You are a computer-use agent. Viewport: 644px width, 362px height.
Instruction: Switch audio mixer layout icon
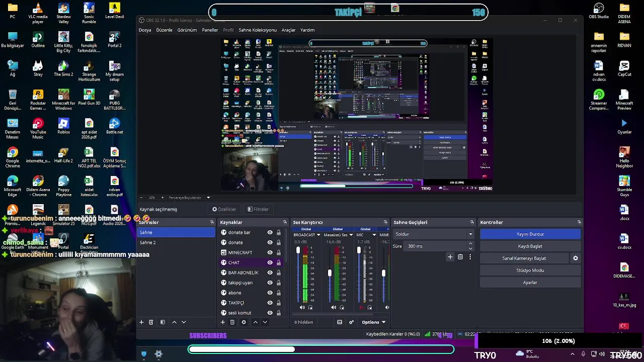(340, 322)
